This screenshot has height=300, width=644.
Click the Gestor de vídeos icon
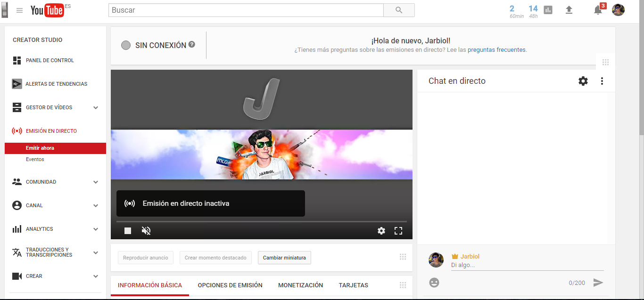click(17, 107)
